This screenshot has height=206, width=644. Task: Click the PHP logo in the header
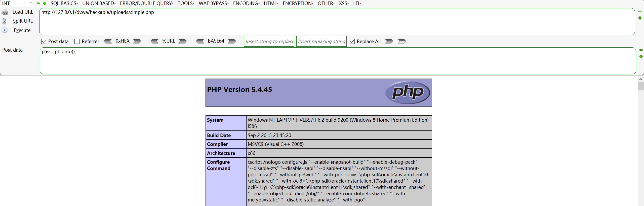[408, 92]
